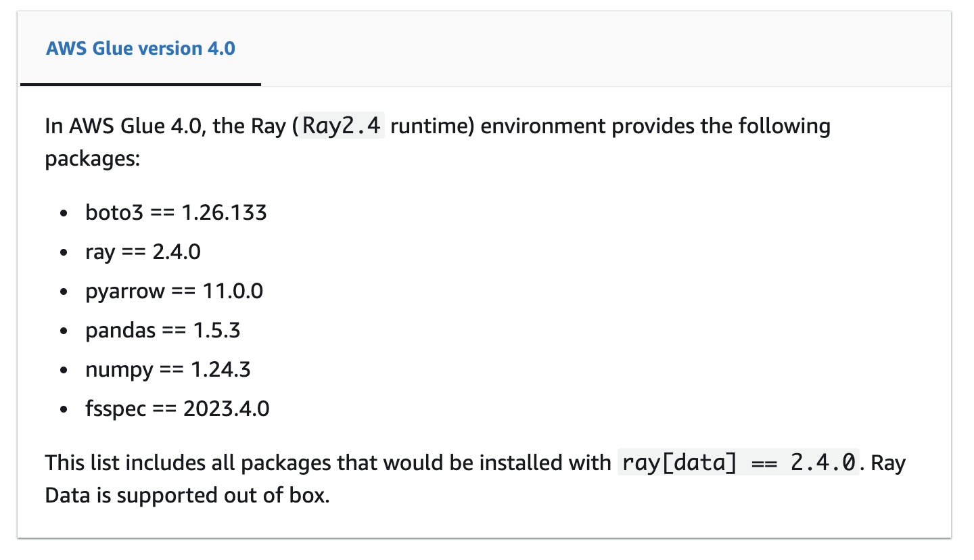Switch to the AWS Glue version 4.0 tab
The height and width of the screenshot is (560, 974).
(x=139, y=48)
